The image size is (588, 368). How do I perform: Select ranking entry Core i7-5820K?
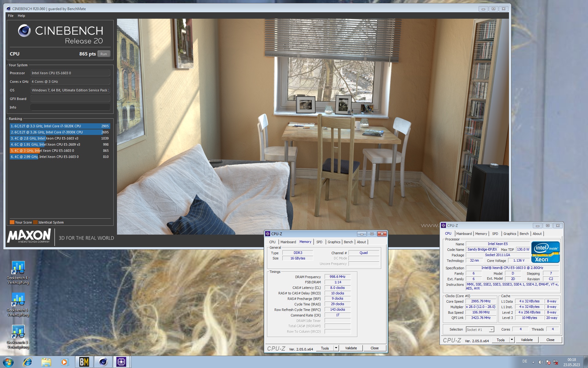(x=60, y=126)
